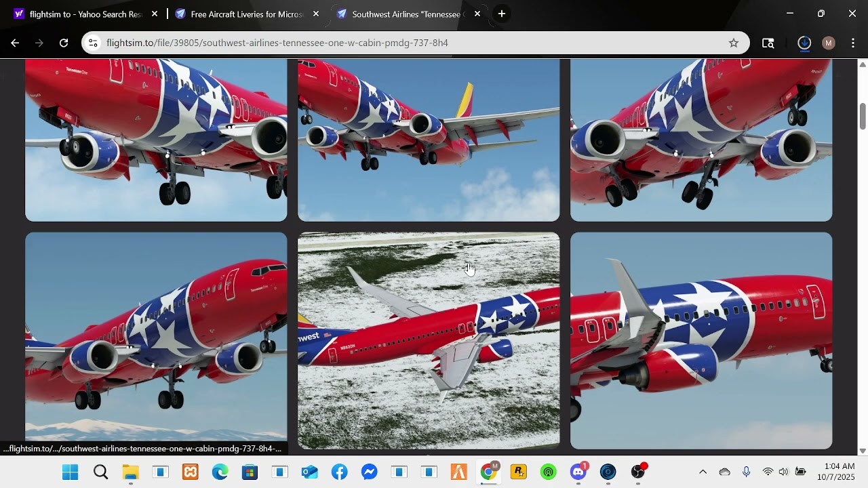
Task: Open Messenger from the taskbar
Action: click(x=370, y=472)
